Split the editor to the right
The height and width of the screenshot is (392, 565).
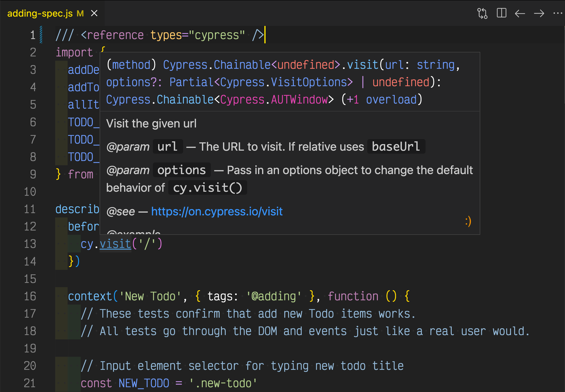pyautogui.click(x=501, y=13)
